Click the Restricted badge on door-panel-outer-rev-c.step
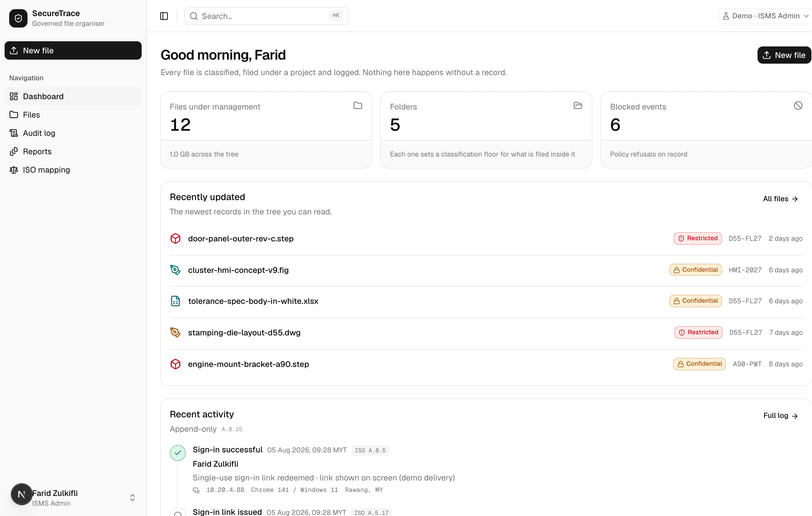Image resolution: width=812 pixels, height=516 pixels. pyautogui.click(x=698, y=238)
